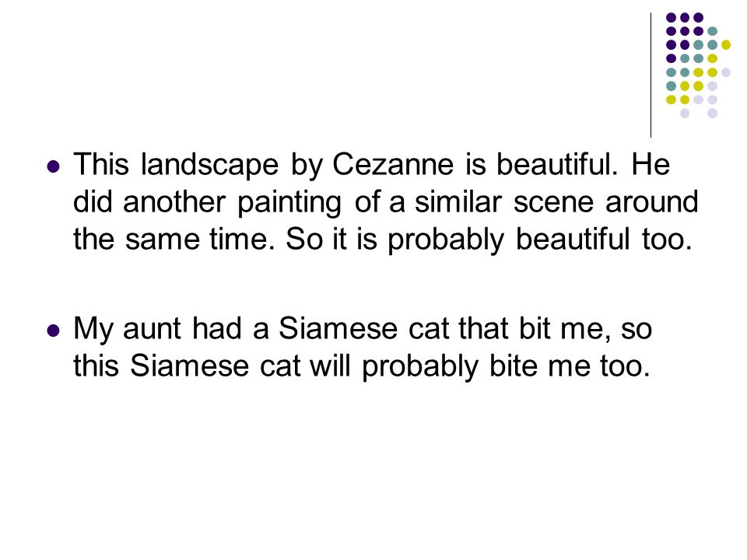This screenshot has height=560, width=747.
Task: Click the word "probably" in the last line
Action: [419, 368]
